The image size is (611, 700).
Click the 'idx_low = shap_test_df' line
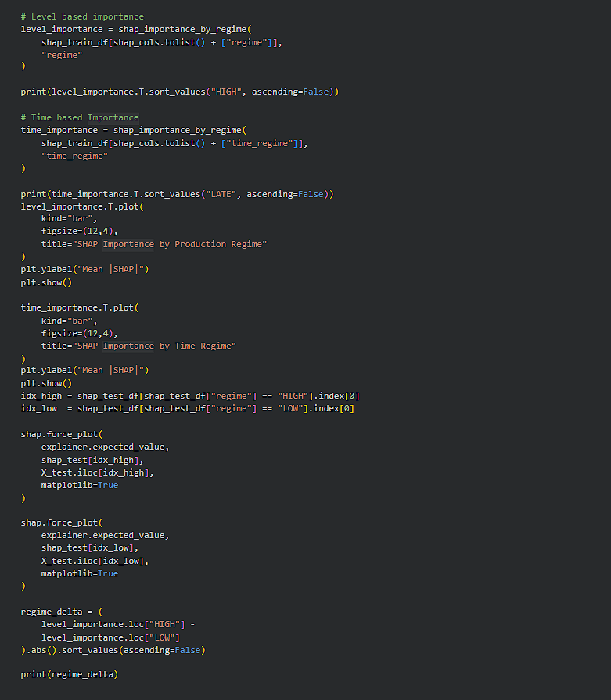(x=187, y=408)
